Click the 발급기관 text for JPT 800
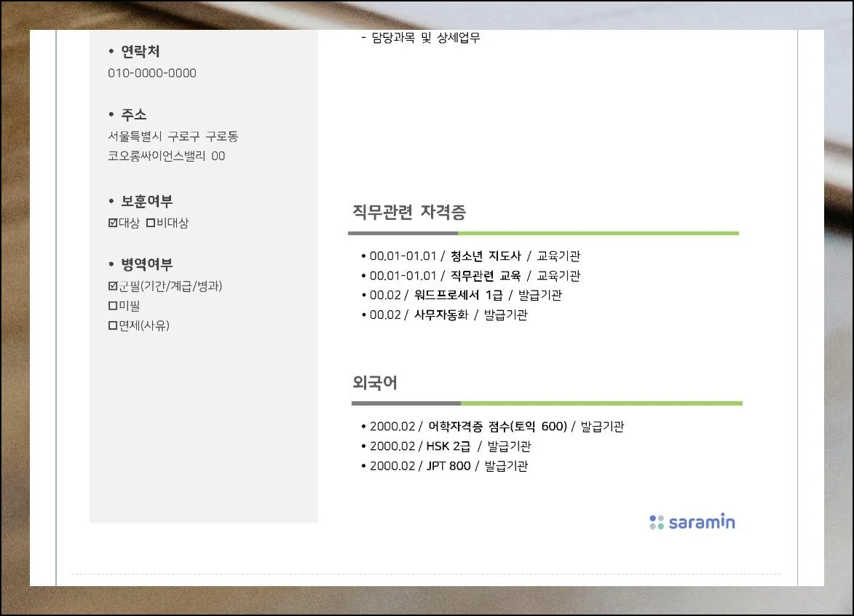This screenshot has height=616, width=854. click(505, 466)
